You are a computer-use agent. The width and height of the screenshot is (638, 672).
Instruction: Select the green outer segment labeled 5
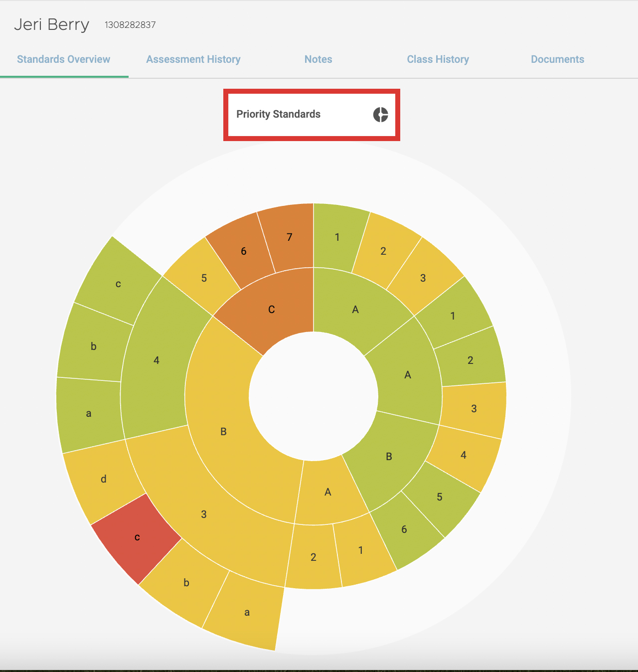click(440, 497)
